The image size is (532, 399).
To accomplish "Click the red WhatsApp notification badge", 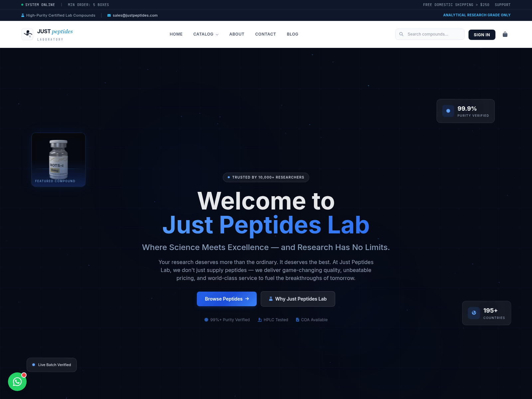I will click(x=24, y=375).
